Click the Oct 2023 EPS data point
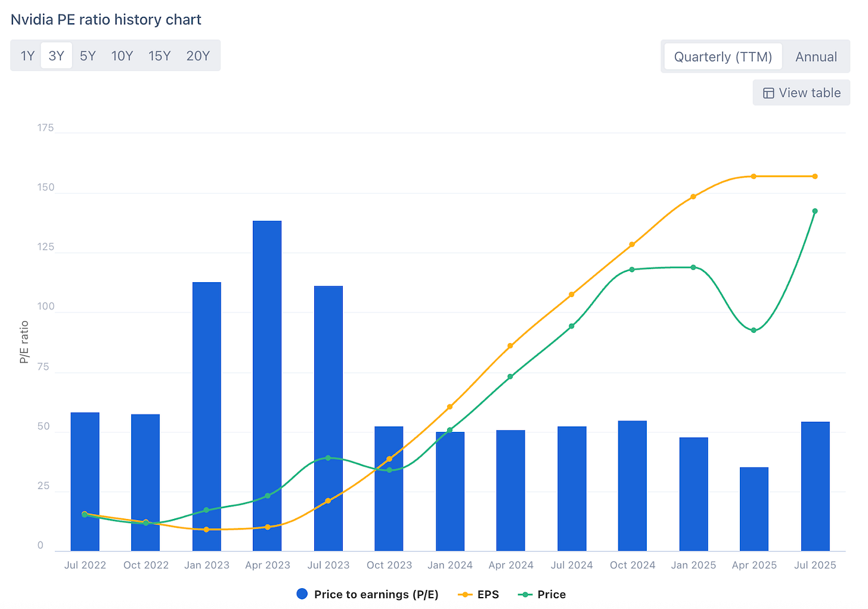Viewport: 868px width, 609px height. coord(389,459)
